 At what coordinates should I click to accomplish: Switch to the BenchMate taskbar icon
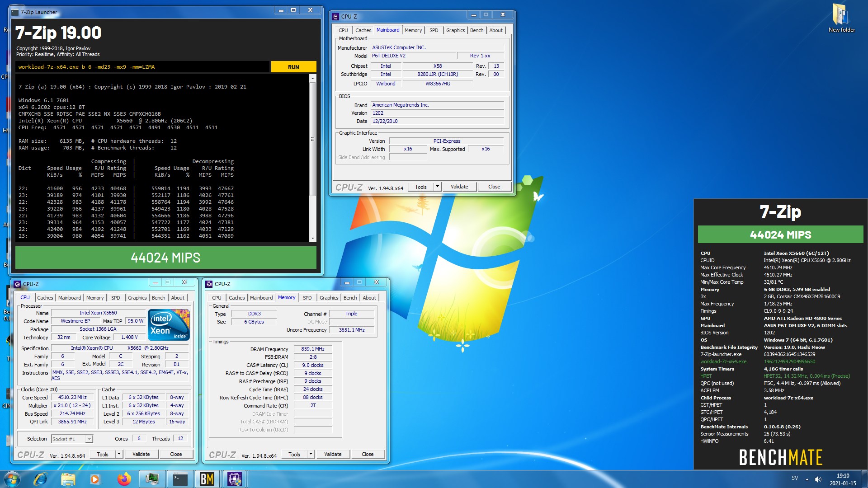pos(207,479)
